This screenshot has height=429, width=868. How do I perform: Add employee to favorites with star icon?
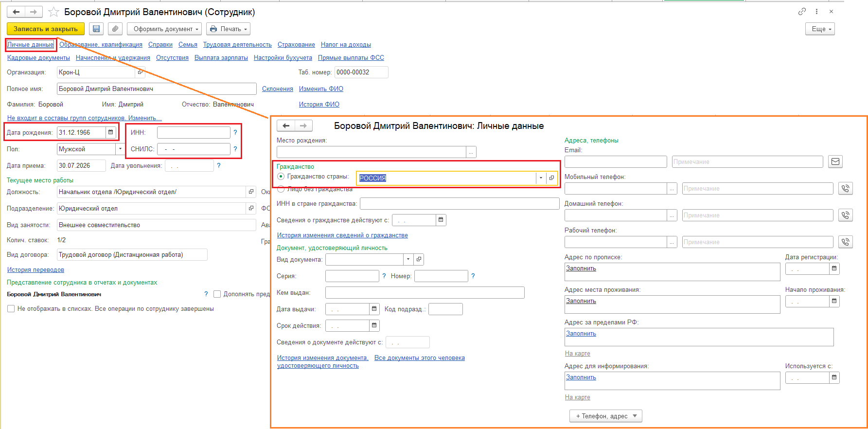pyautogui.click(x=54, y=12)
